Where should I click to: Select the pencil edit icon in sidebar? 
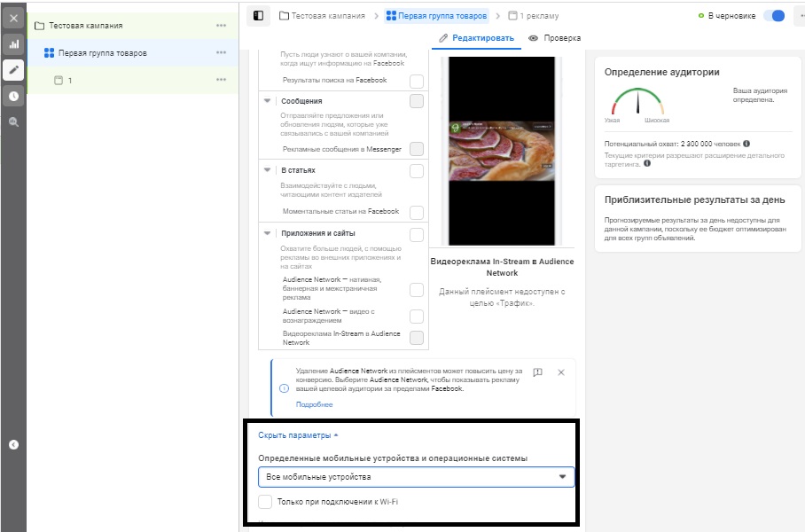pos(14,70)
